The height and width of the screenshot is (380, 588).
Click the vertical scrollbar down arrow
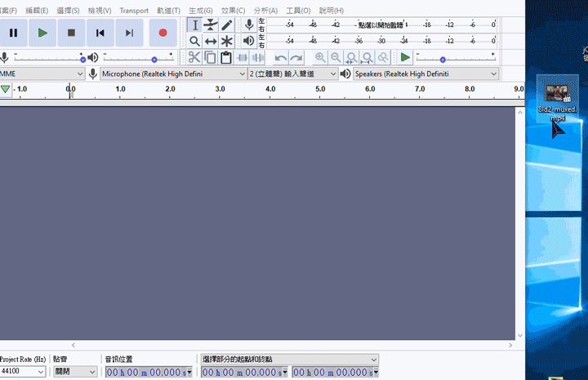[519, 335]
